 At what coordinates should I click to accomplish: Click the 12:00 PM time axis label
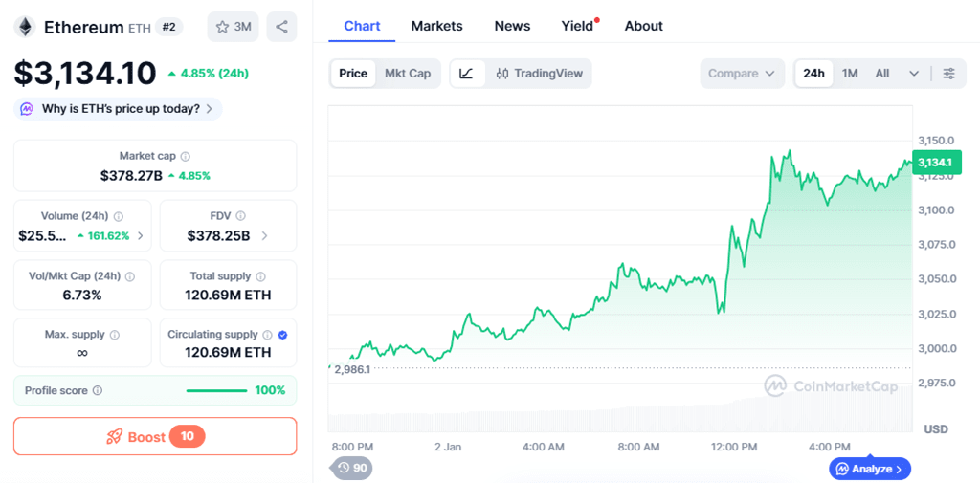click(735, 448)
